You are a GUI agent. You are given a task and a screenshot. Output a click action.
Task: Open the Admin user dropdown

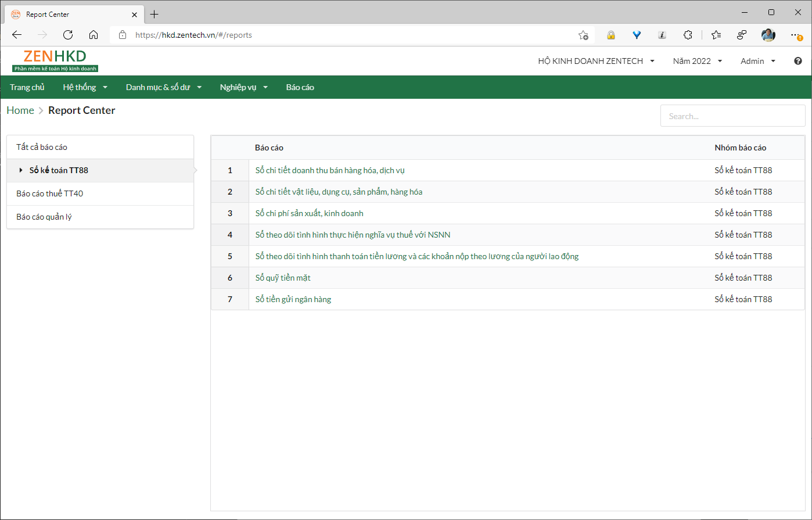pos(757,61)
